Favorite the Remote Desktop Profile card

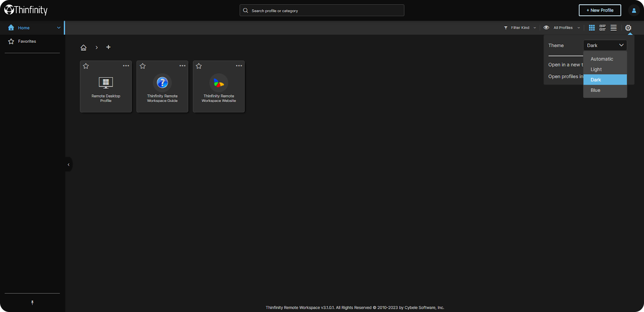86,66
